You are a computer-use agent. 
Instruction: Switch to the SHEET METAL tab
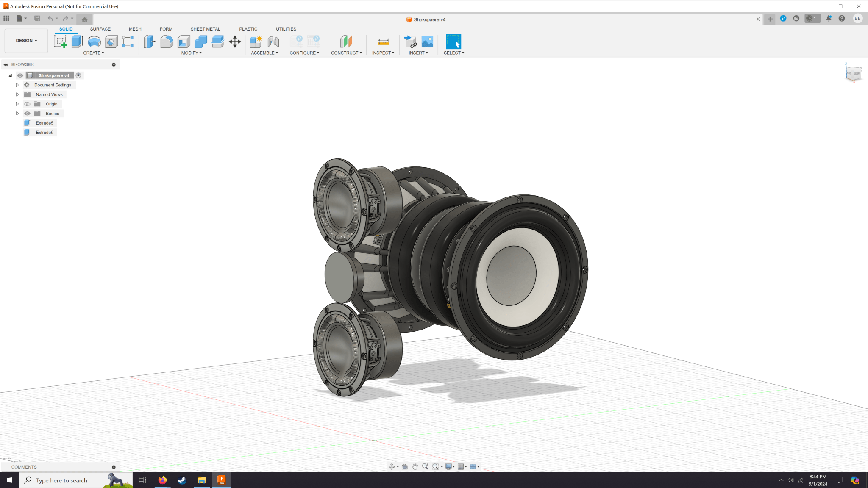pyautogui.click(x=205, y=29)
